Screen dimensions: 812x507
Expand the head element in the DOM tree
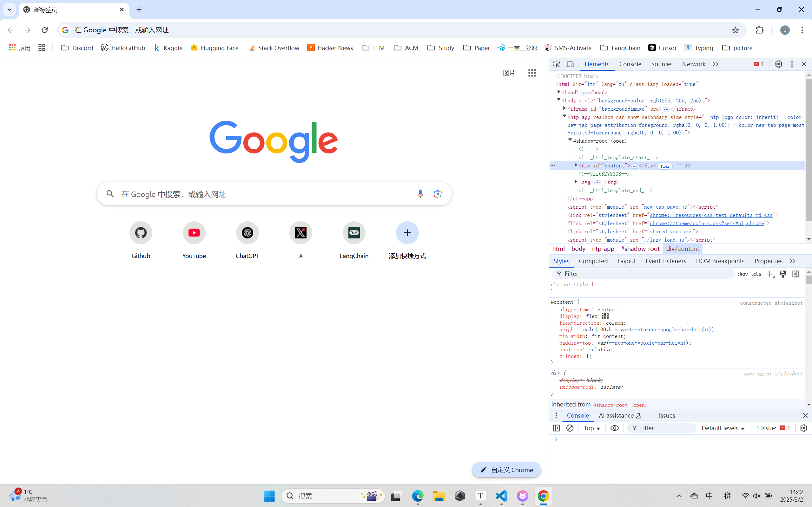tap(559, 92)
